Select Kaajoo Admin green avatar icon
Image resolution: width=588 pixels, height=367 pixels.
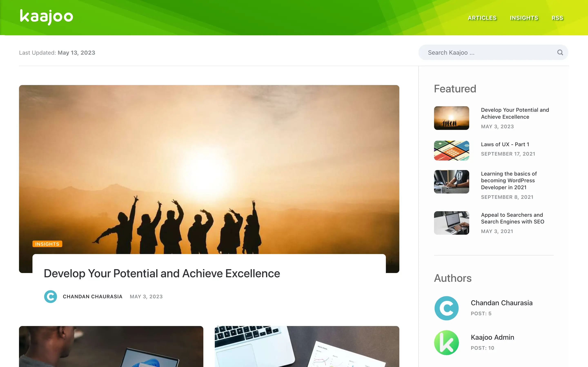446,343
